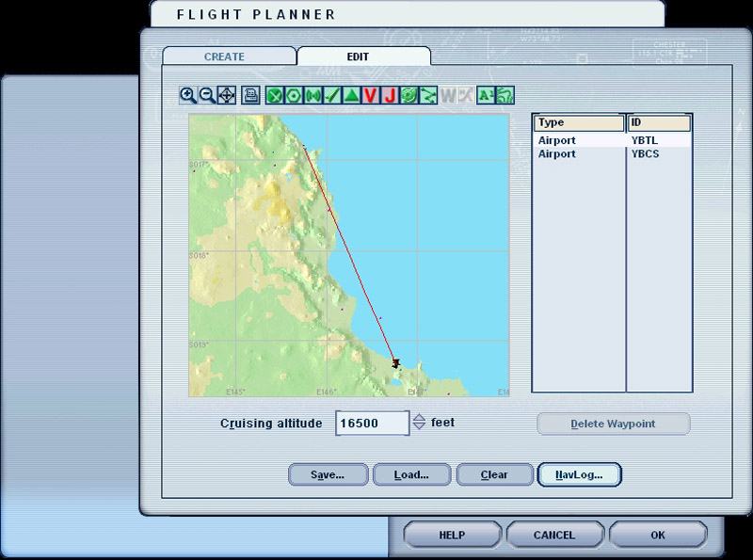Screen dimensions: 753x560
Task: Increase cruising altitude using up arrow
Action: pos(420,419)
